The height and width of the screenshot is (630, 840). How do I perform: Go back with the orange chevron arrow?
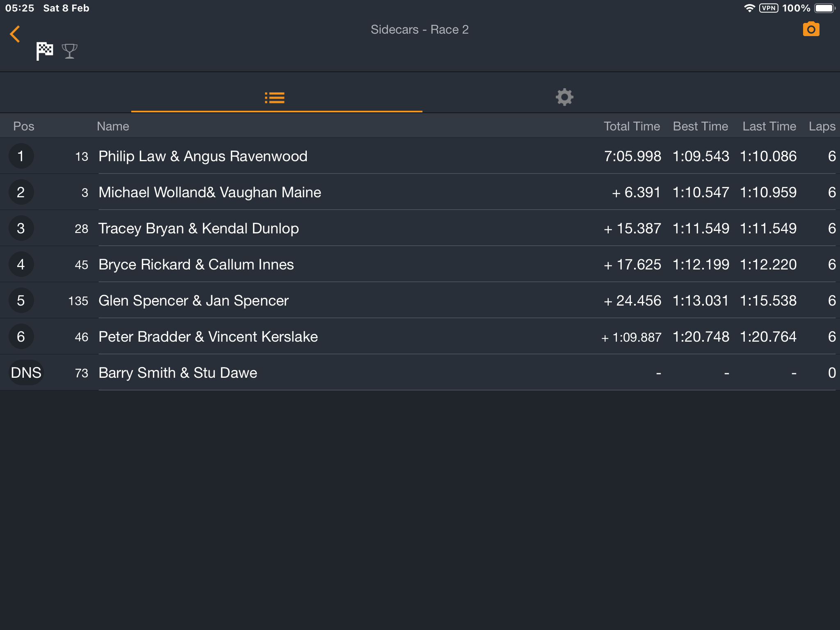coord(15,34)
